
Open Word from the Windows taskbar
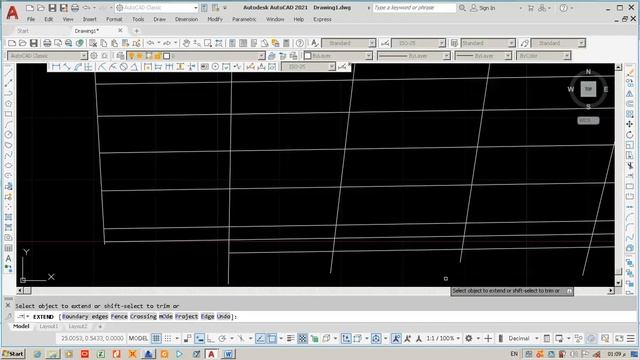pyautogui.click(x=228, y=354)
